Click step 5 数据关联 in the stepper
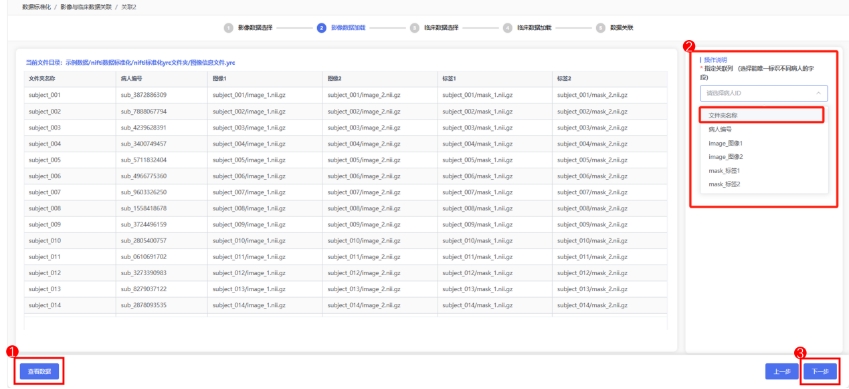This screenshot has height=389, width=849. (616, 28)
